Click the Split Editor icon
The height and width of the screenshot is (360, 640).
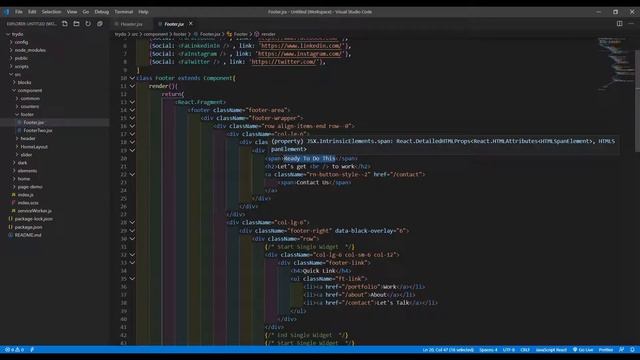point(620,24)
